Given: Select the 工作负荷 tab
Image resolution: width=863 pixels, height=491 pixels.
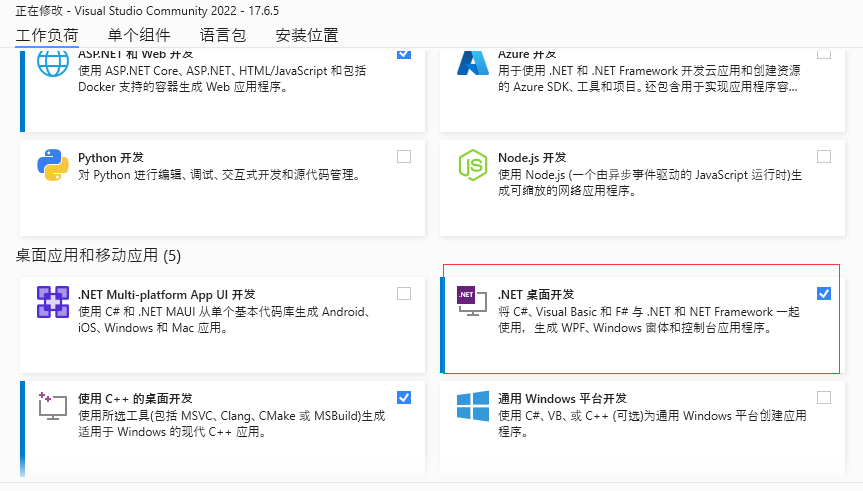Looking at the screenshot, I should click(47, 35).
